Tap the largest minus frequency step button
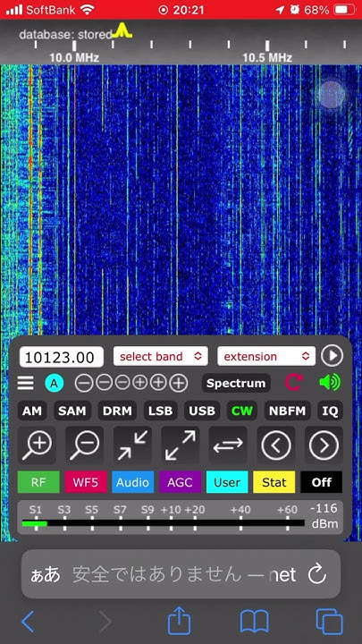The image size is (362, 644). pyautogui.click(x=84, y=383)
